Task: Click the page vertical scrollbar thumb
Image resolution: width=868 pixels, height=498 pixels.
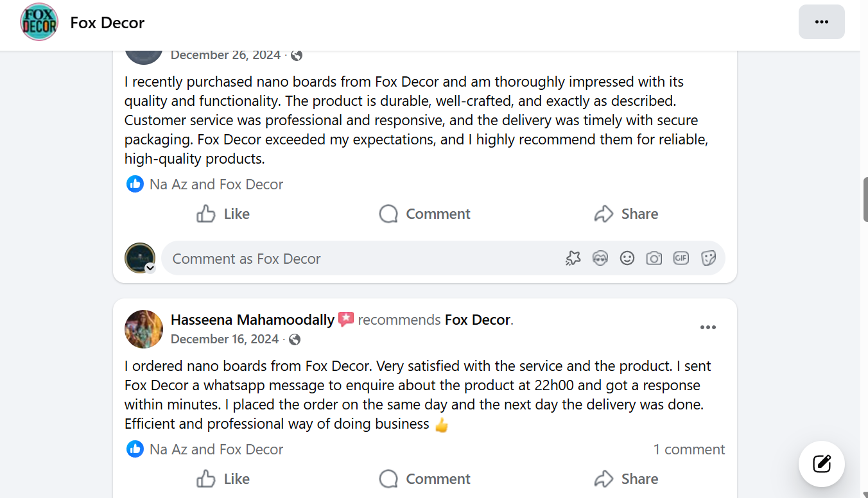Action: pyautogui.click(x=865, y=200)
